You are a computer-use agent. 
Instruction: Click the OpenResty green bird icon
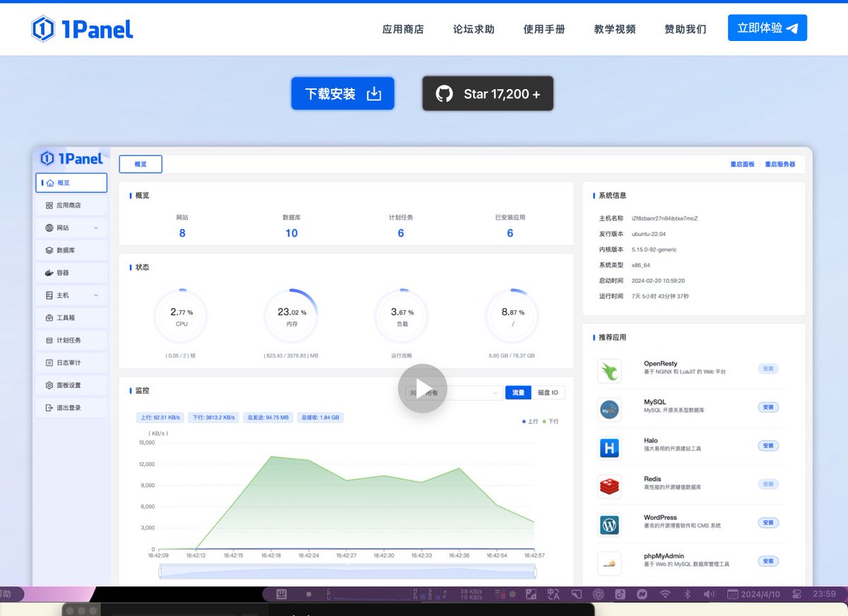click(609, 371)
